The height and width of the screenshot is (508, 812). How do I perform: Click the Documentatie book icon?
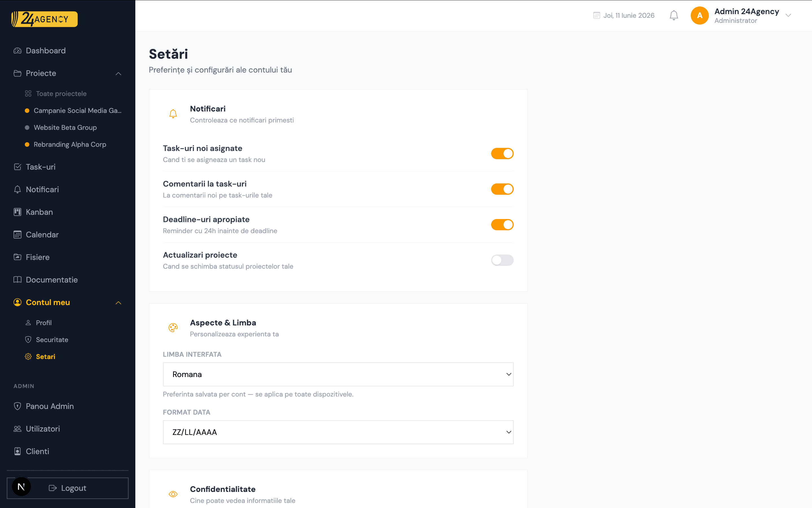point(17,279)
